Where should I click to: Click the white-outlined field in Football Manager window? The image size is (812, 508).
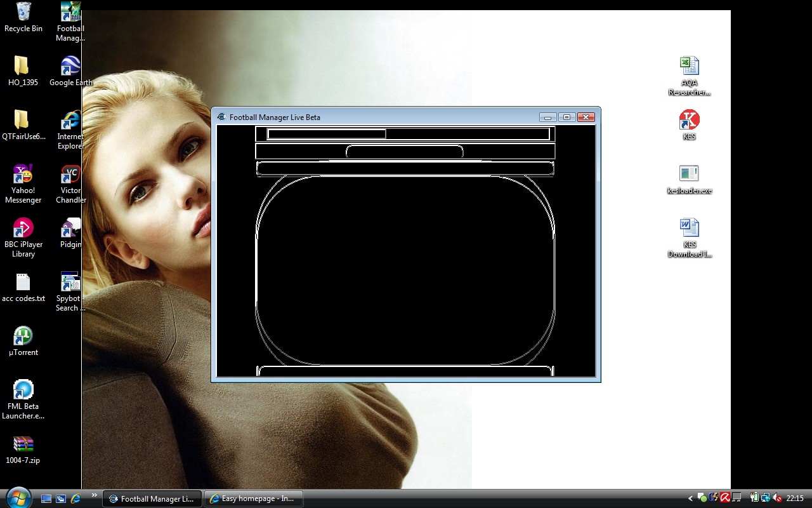(327, 134)
